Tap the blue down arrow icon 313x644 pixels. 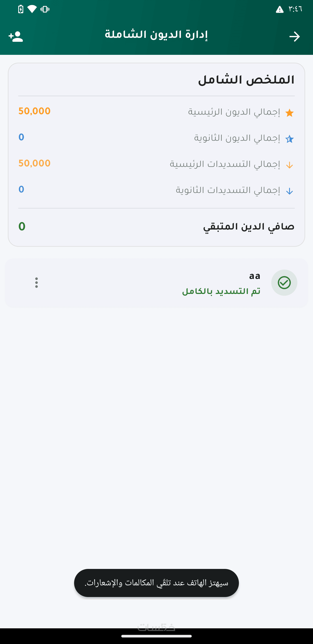click(289, 191)
